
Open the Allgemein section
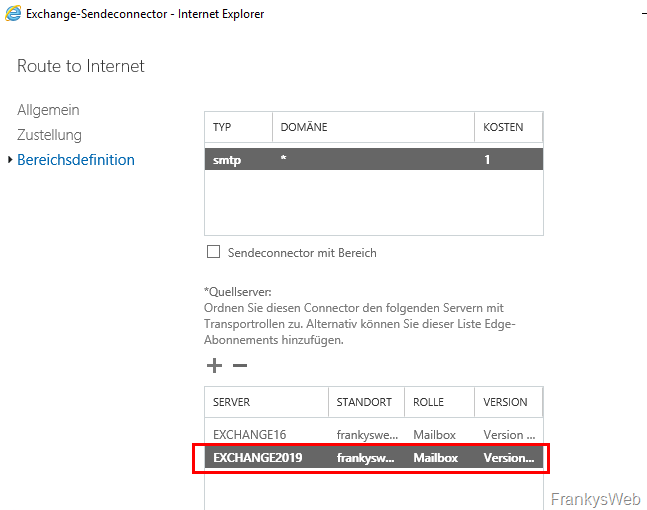click(48, 110)
